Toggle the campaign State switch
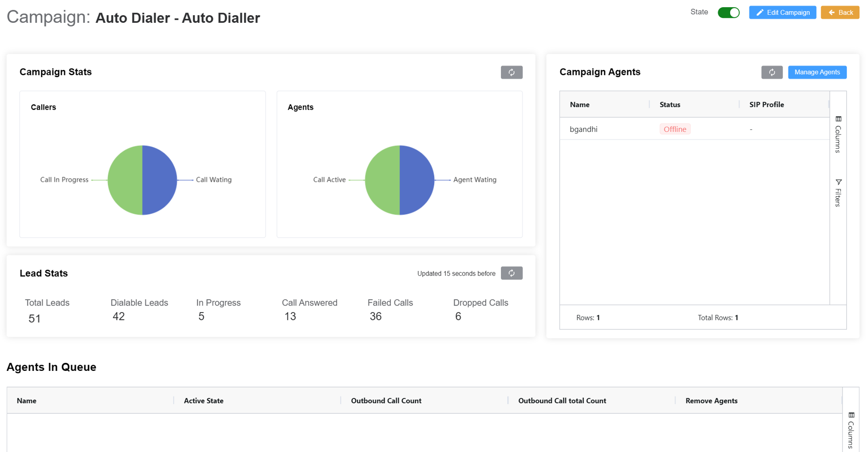The height and width of the screenshot is (452, 868). [x=728, y=12]
